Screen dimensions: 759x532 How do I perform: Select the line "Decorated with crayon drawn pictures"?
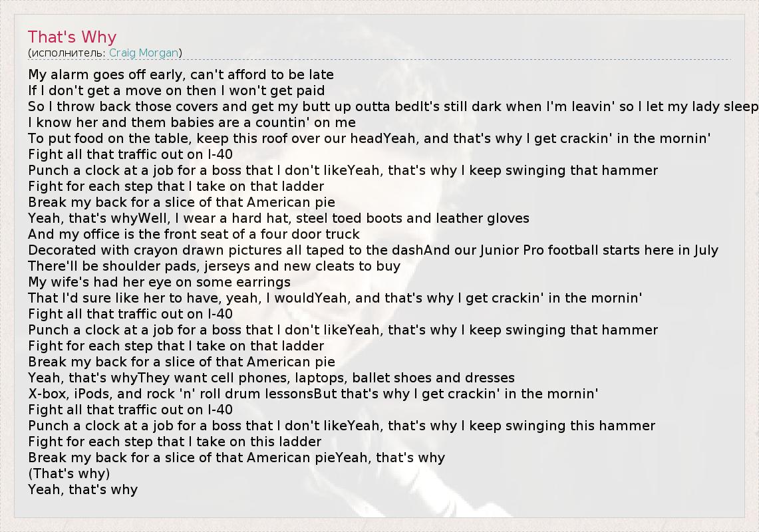coord(373,250)
